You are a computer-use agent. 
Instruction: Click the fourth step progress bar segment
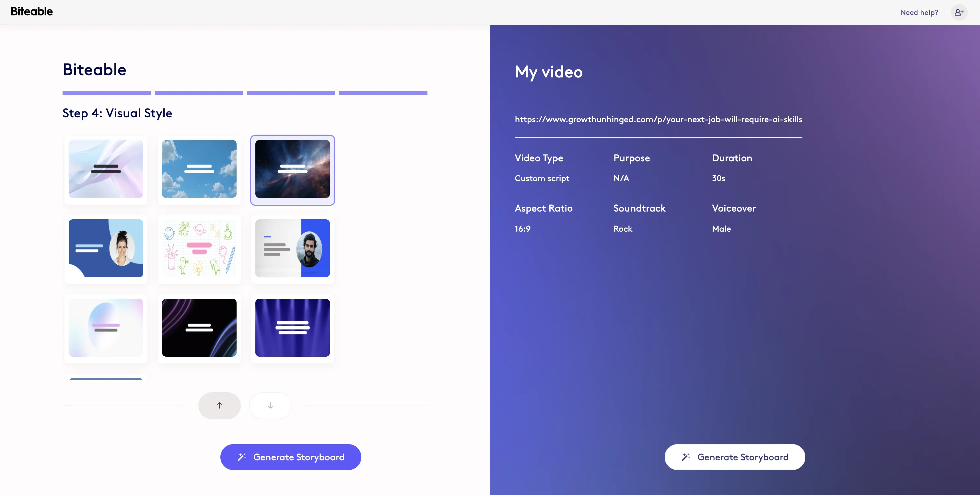pyautogui.click(x=383, y=93)
